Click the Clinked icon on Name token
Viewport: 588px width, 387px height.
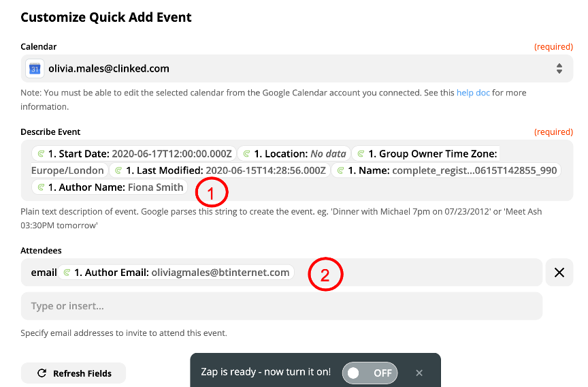(x=340, y=170)
